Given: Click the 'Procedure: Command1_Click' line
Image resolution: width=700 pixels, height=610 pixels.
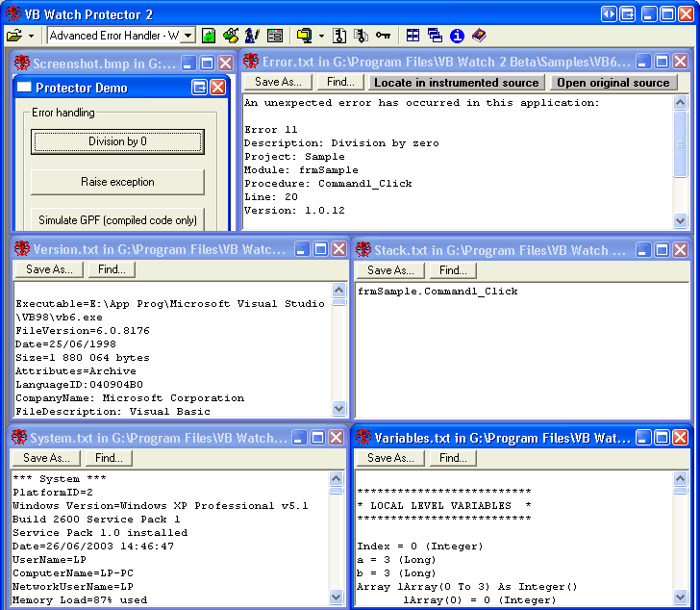Looking at the screenshot, I should coord(328,183).
